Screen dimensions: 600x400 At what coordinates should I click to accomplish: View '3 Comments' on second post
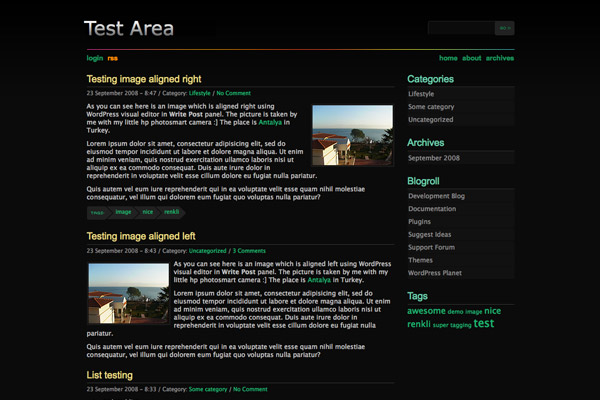pos(249,251)
